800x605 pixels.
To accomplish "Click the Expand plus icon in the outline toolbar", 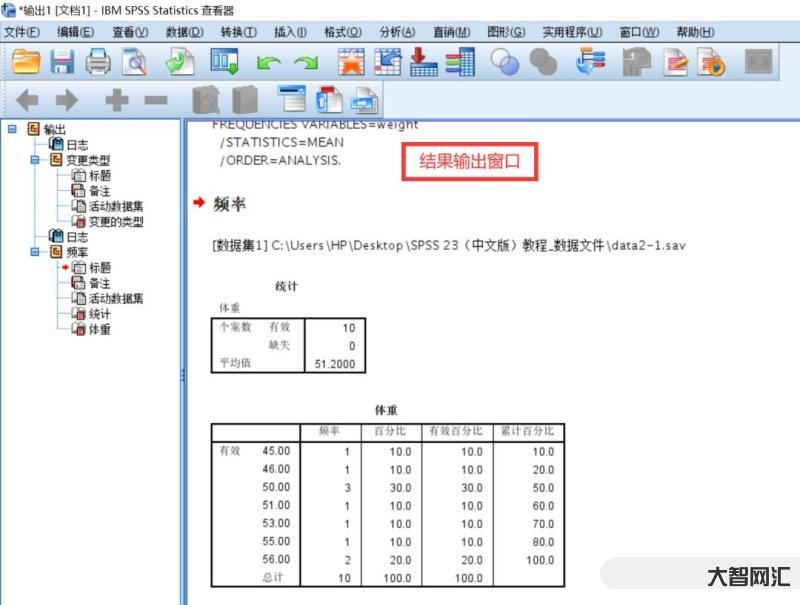I will 117,100.
